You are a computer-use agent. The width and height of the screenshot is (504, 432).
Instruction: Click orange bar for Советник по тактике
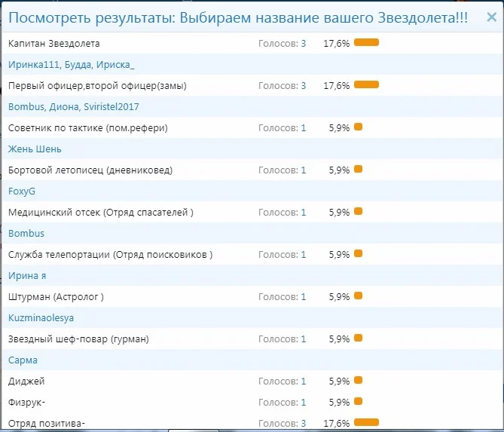(x=359, y=127)
